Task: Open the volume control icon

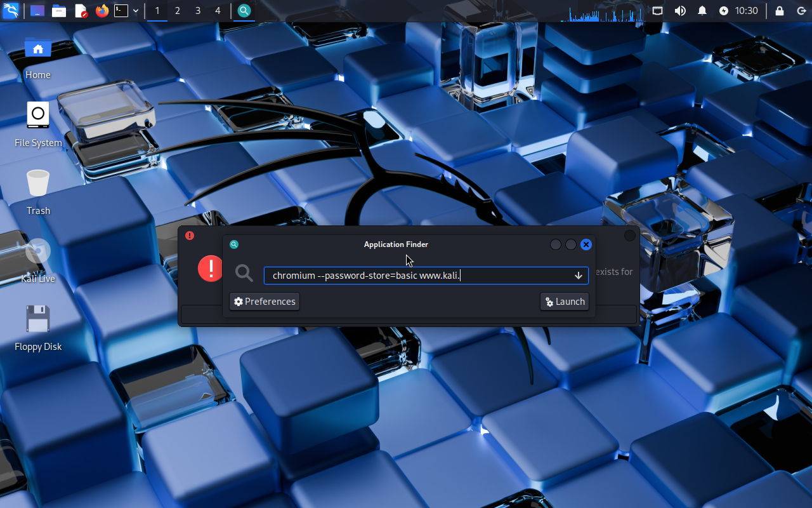Action: pyautogui.click(x=680, y=11)
